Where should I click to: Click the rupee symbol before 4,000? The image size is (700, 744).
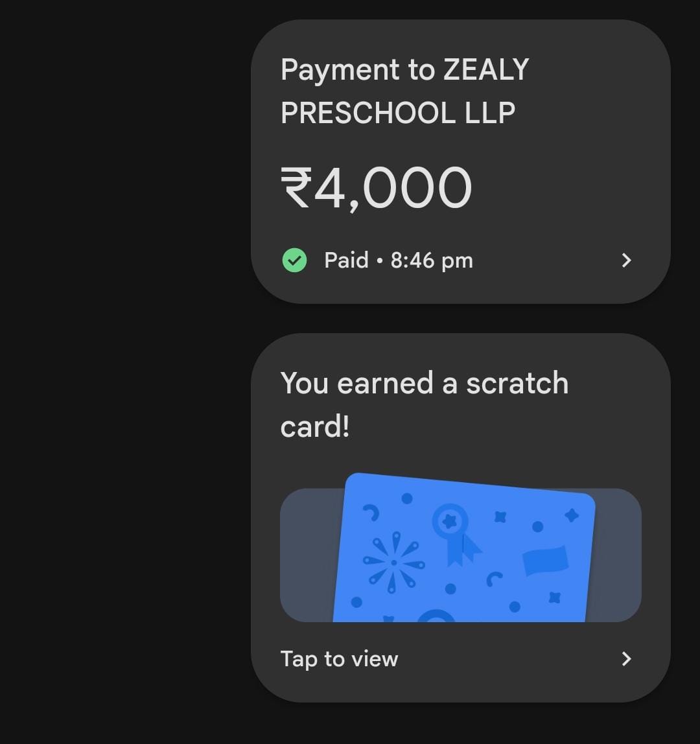(x=296, y=187)
